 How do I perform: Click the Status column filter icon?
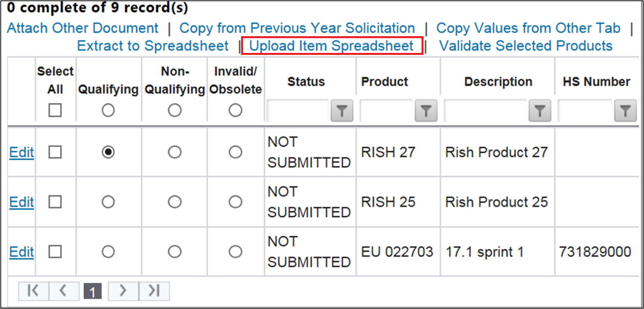342,111
